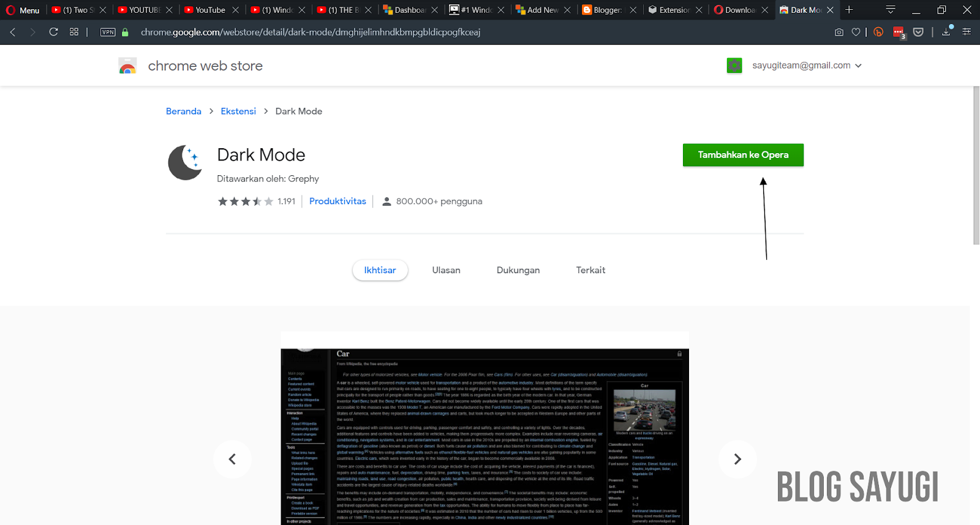Click the Chrome Web Store logo
The height and width of the screenshot is (525, 980).
[127, 66]
